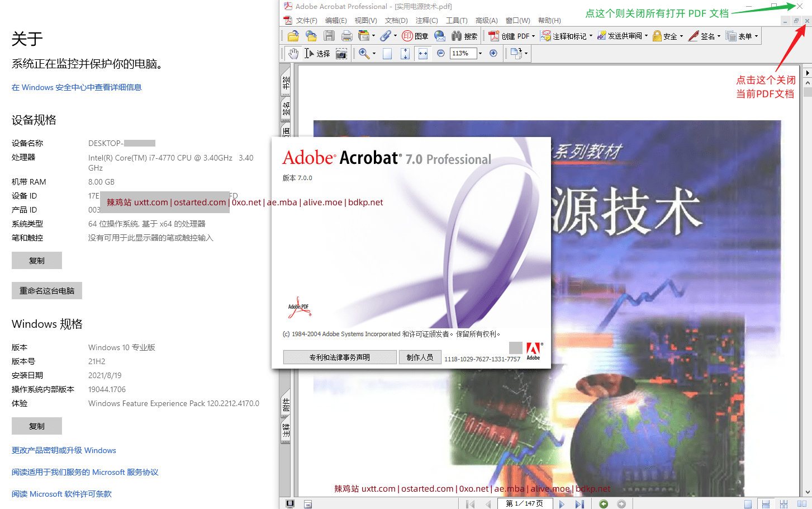812x509 pixels.
Task: Go to previous page arrow
Action: point(488,504)
